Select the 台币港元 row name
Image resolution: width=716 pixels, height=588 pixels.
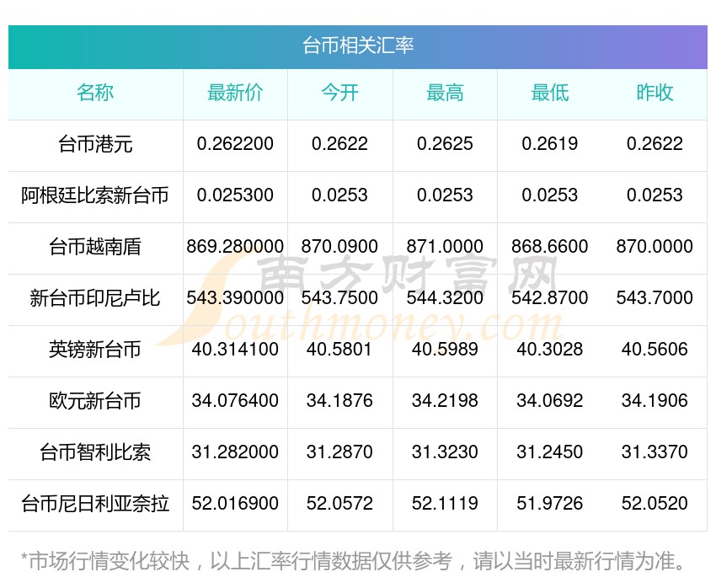tap(95, 144)
